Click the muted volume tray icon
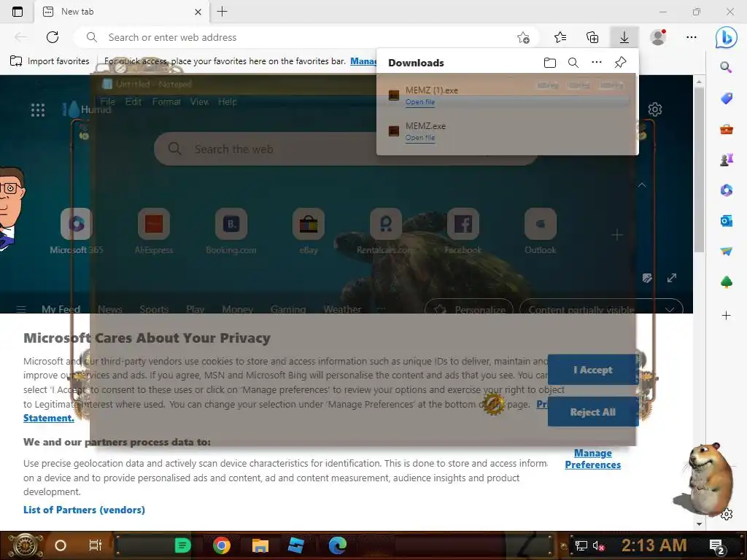747x560 pixels. 598,545
